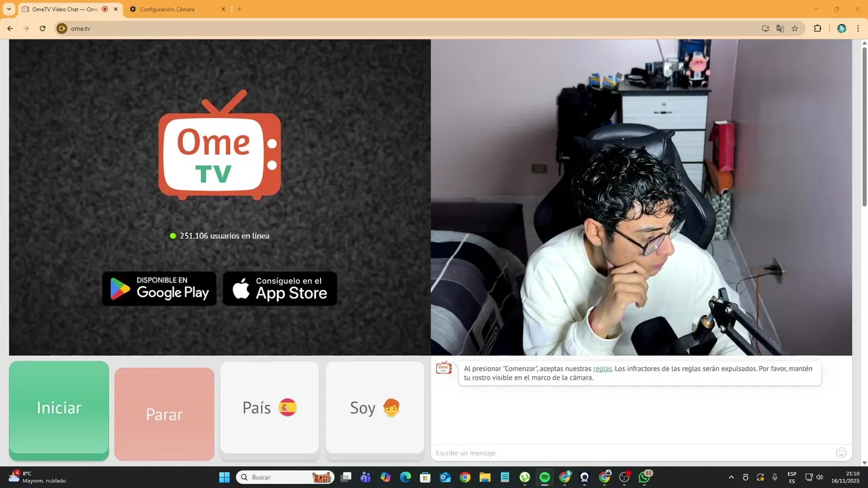The image size is (868, 488).
Task: Open File Explorer from the taskbar
Action: pos(485,477)
